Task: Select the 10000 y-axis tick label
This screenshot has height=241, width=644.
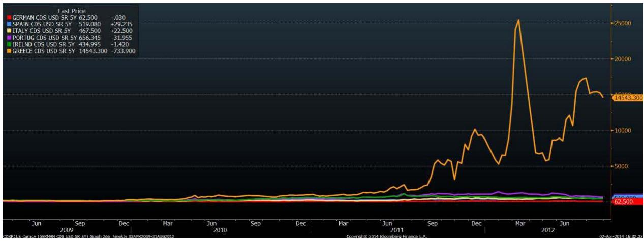Action: point(622,130)
